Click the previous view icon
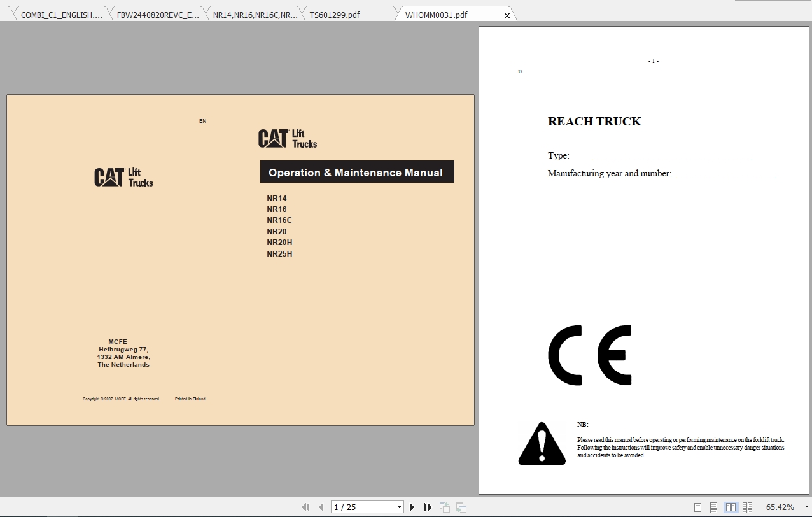812x517 pixels. click(445, 507)
